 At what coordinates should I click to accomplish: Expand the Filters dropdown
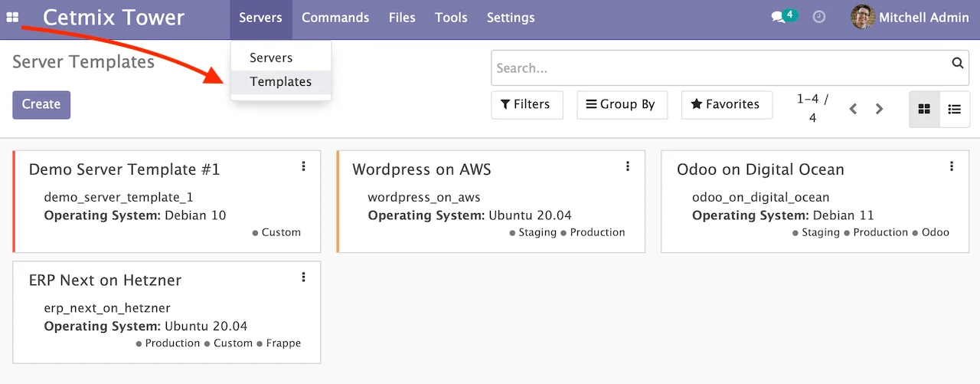point(526,105)
